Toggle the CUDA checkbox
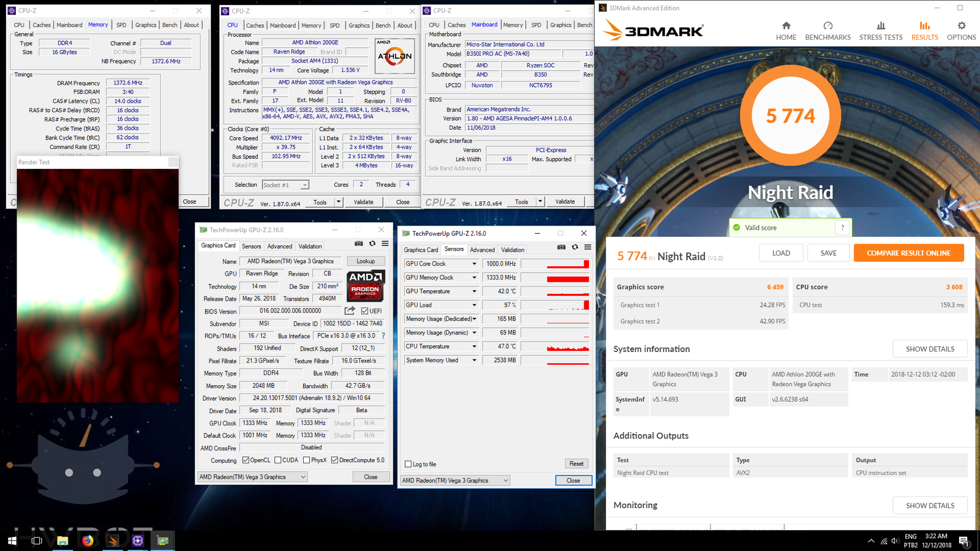 (278, 460)
